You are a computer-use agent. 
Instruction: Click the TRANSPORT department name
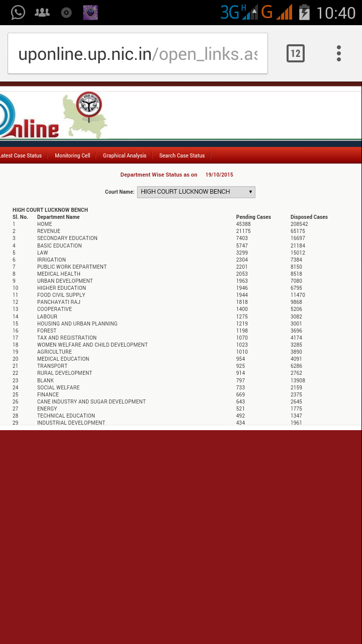pyautogui.click(x=52, y=366)
